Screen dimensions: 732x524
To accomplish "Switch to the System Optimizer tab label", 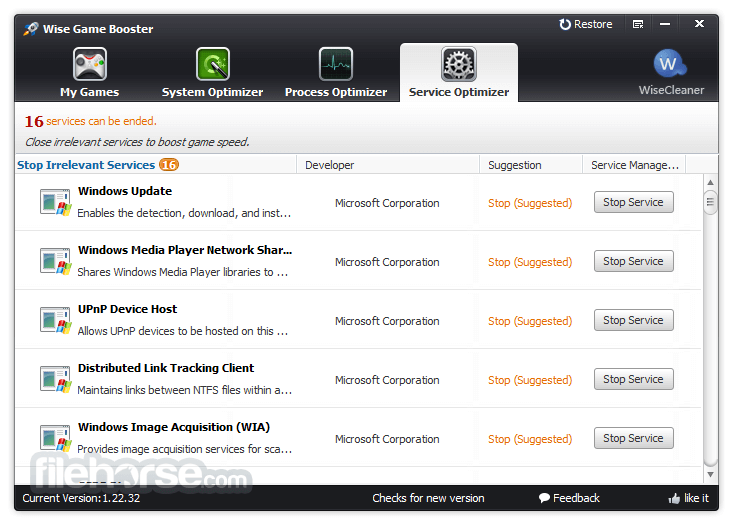I will click(x=212, y=92).
